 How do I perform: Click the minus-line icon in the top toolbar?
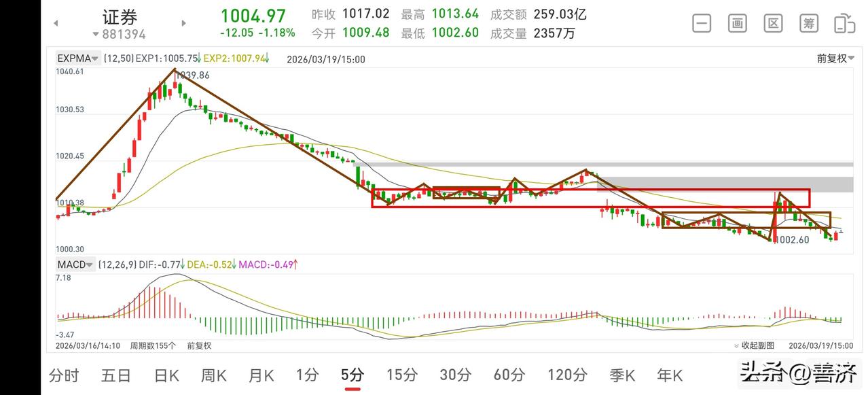[x=702, y=23]
